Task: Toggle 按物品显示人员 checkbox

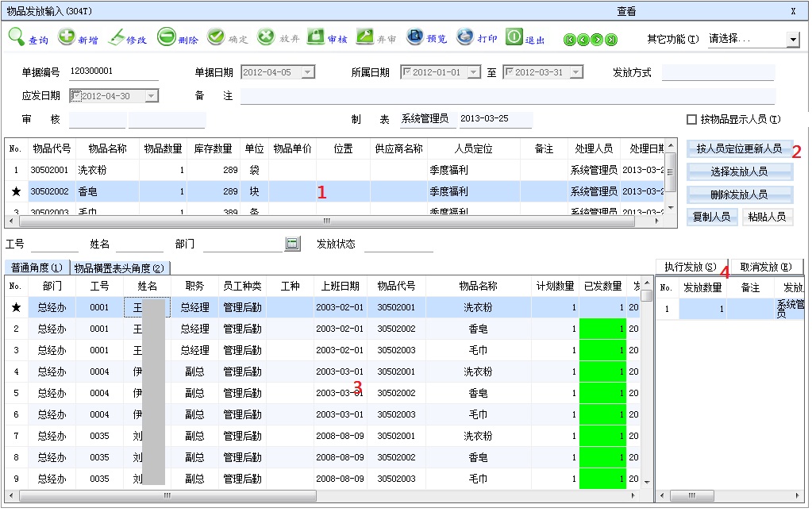Action: (x=691, y=120)
